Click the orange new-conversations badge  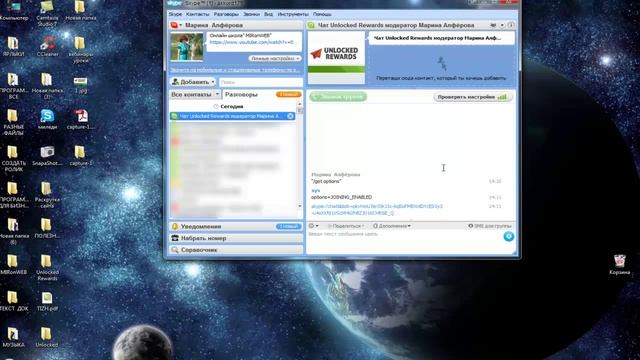(x=289, y=95)
